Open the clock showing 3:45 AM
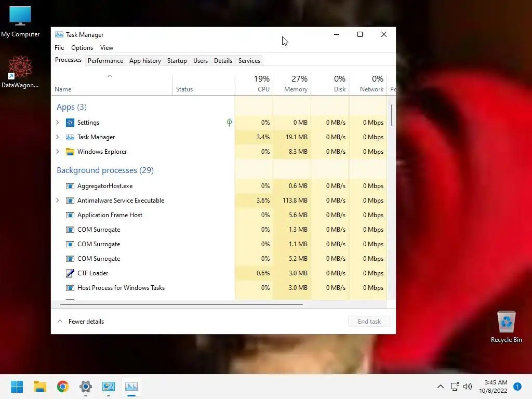Screen dimensions: 532x399 click(x=494, y=387)
